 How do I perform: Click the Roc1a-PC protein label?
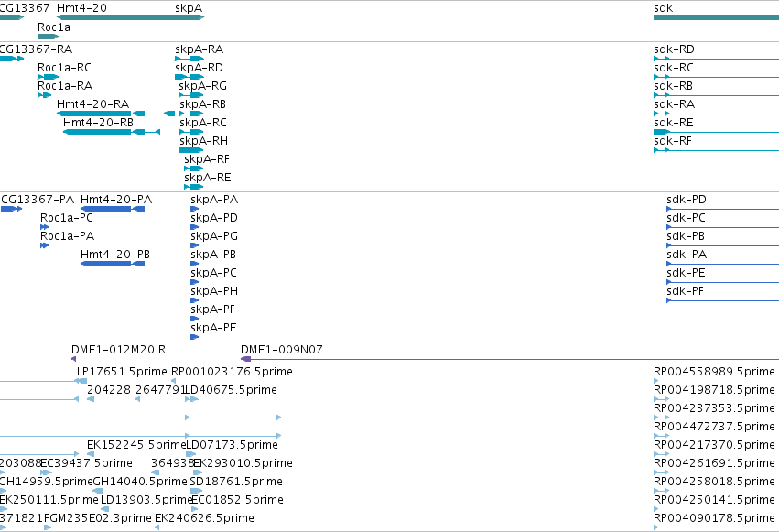[67, 218]
